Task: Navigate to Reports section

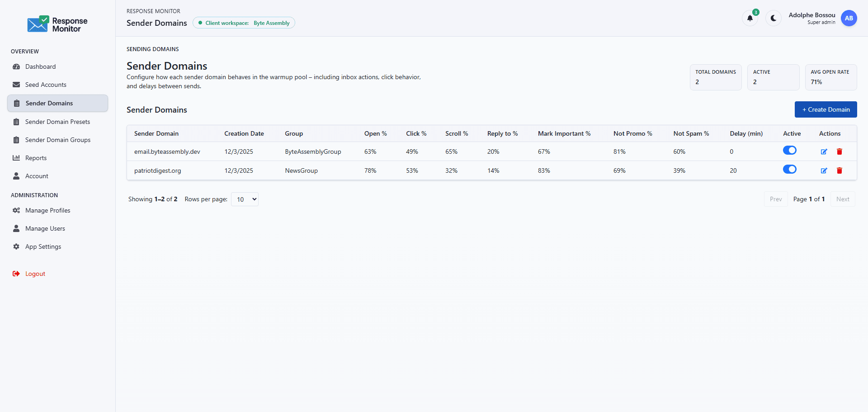Action: tap(36, 158)
